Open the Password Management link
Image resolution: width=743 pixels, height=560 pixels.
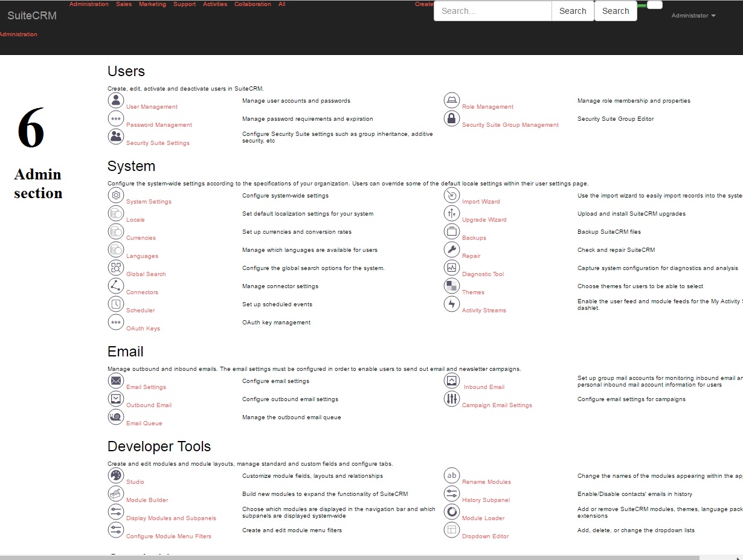(x=159, y=125)
